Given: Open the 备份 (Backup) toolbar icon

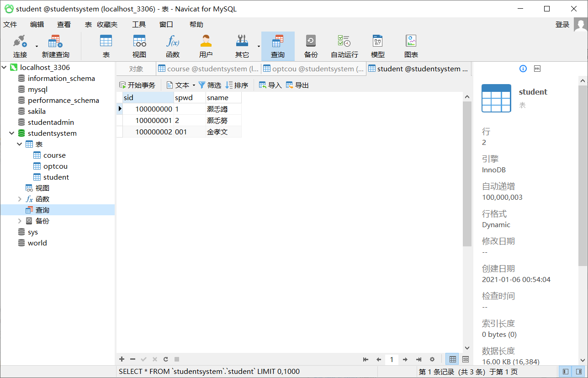Looking at the screenshot, I should click(311, 46).
